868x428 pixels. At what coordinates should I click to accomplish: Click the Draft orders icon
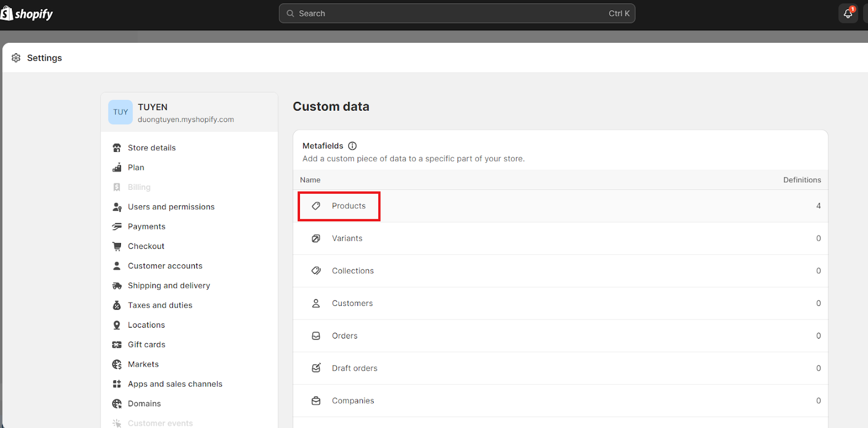[x=316, y=368]
